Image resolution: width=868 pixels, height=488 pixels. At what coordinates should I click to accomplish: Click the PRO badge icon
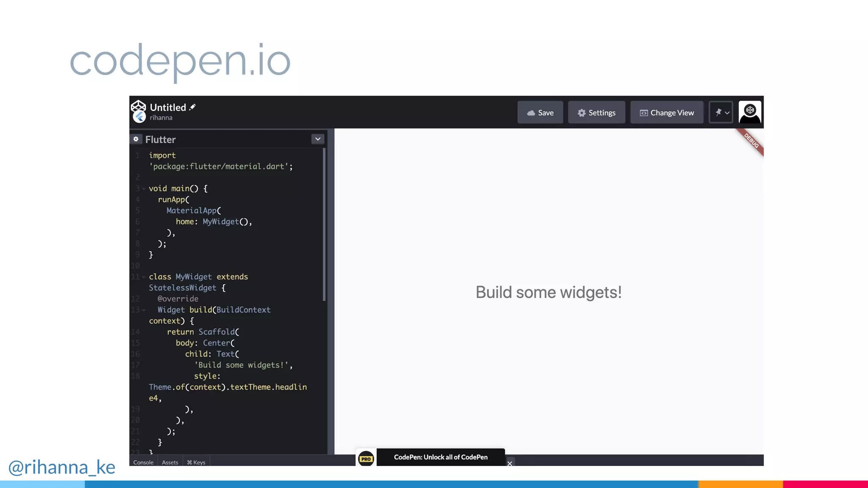366,459
